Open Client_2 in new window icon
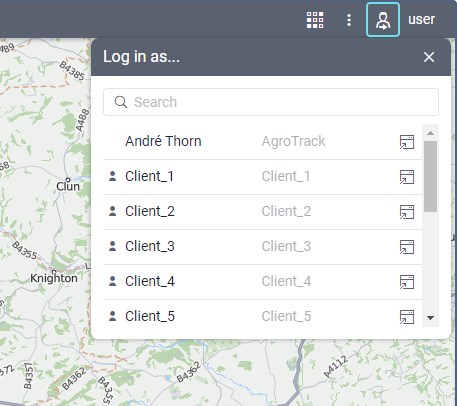The image size is (457, 406). 407,212
